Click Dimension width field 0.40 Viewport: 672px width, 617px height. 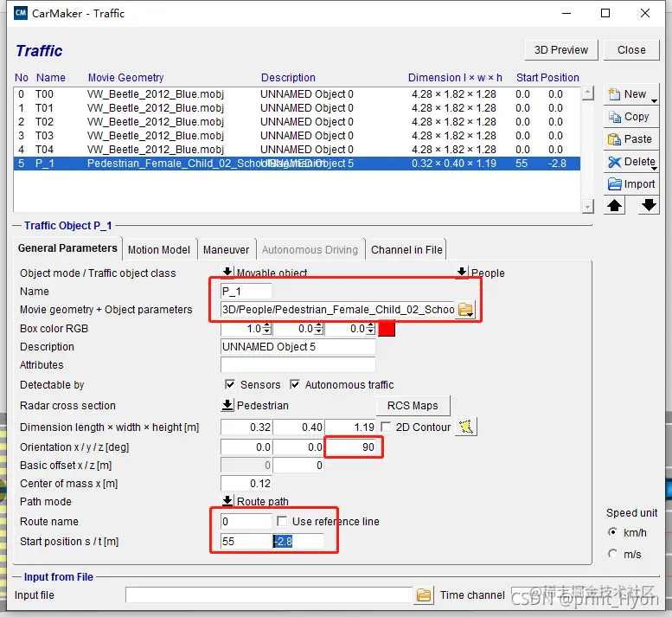(x=298, y=427)
